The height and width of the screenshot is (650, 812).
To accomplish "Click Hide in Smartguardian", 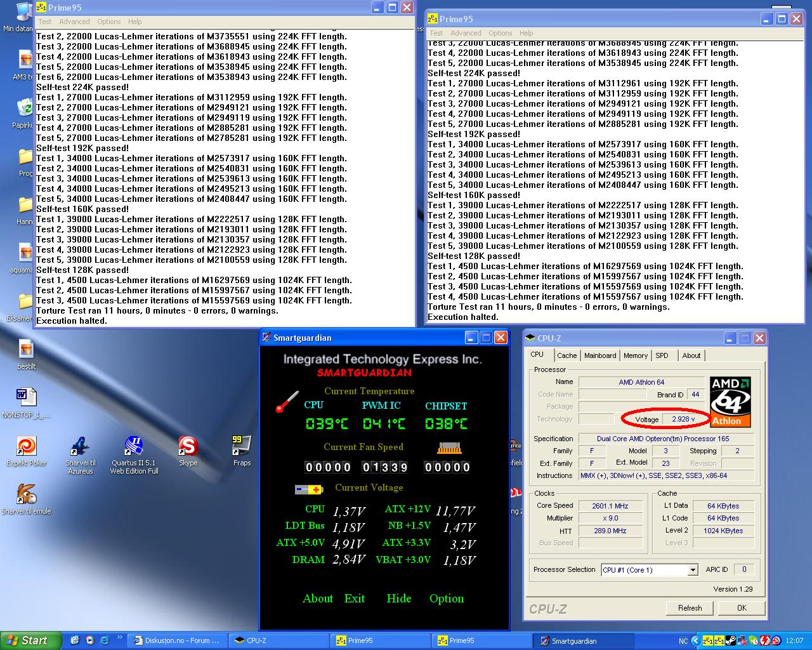I will coord(399,599).
